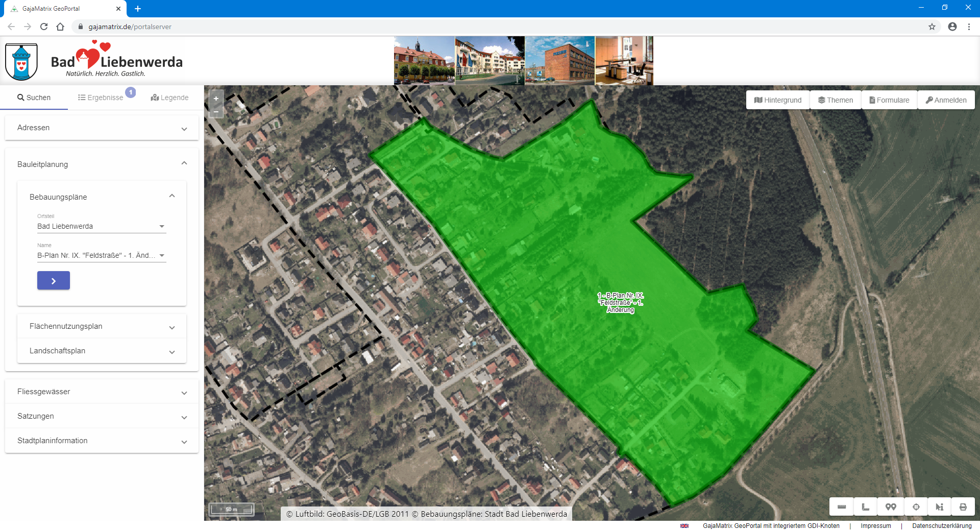The height and width of the screenshot is (531, 980).
Task: Select the distance measure ruler tool
Action: pos(842,507)
